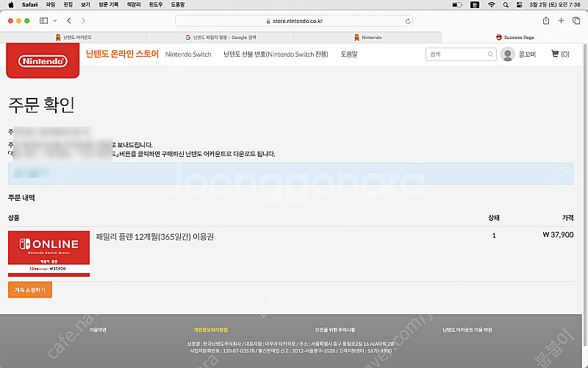The image size is (588, 368).
Task: Open 닌텐도 선불 번호 nav item
Action: pos(276,54)
